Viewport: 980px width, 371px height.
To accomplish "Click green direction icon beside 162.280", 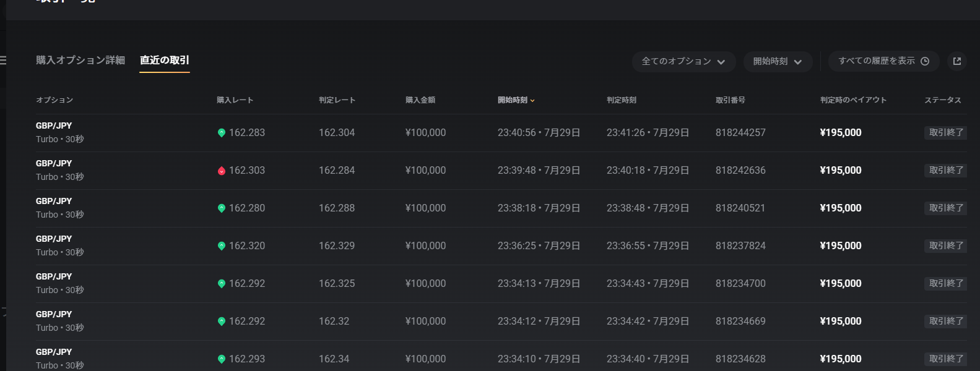I will pos(222,208).
